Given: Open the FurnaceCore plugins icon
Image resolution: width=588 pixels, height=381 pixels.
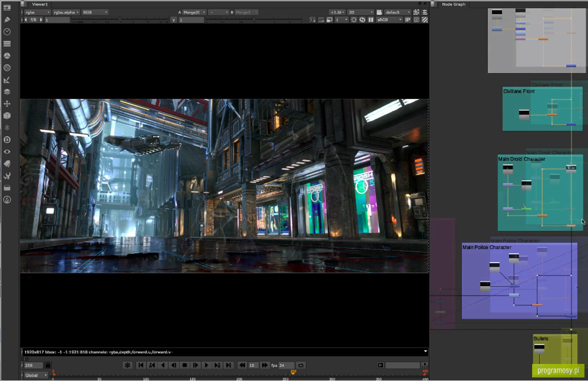Looking at the screenshot, I should click(6, 200).
